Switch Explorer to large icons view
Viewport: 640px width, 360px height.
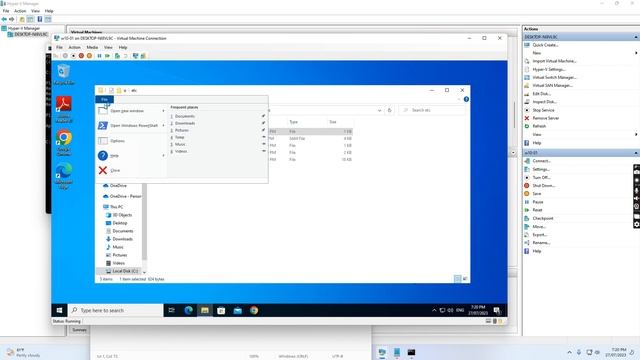coord(465,279)
